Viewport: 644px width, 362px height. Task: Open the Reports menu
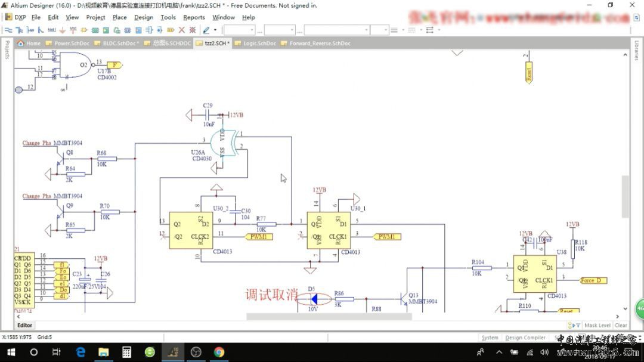pyautogui.click(x=194, y=17)
